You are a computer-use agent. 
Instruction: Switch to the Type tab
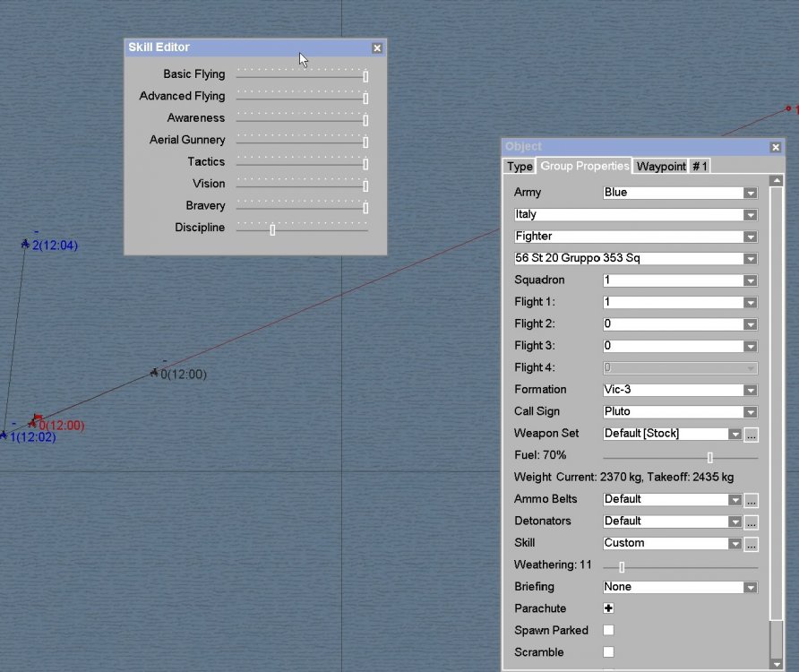[x=520, y=167]
